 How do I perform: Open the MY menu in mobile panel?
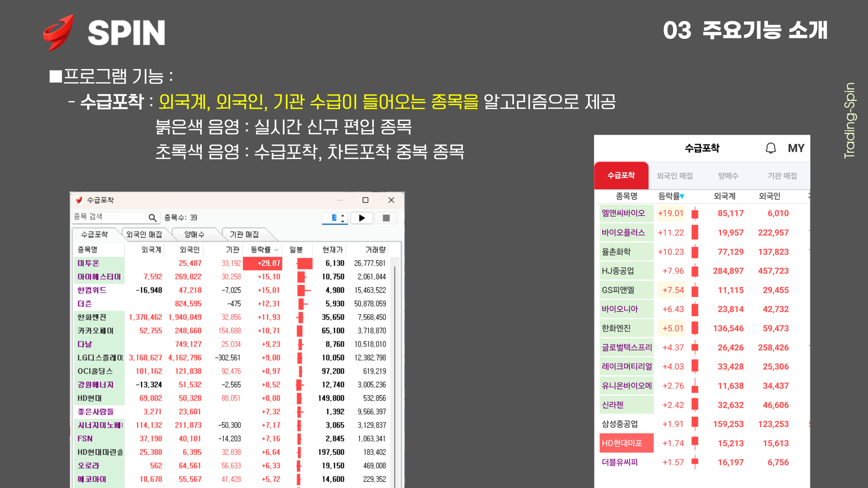coord(796,148)
